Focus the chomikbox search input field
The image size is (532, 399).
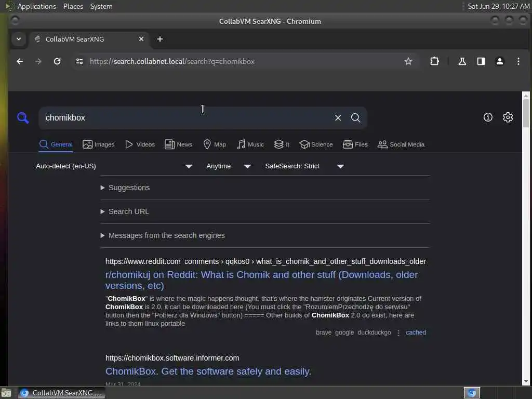187,118
